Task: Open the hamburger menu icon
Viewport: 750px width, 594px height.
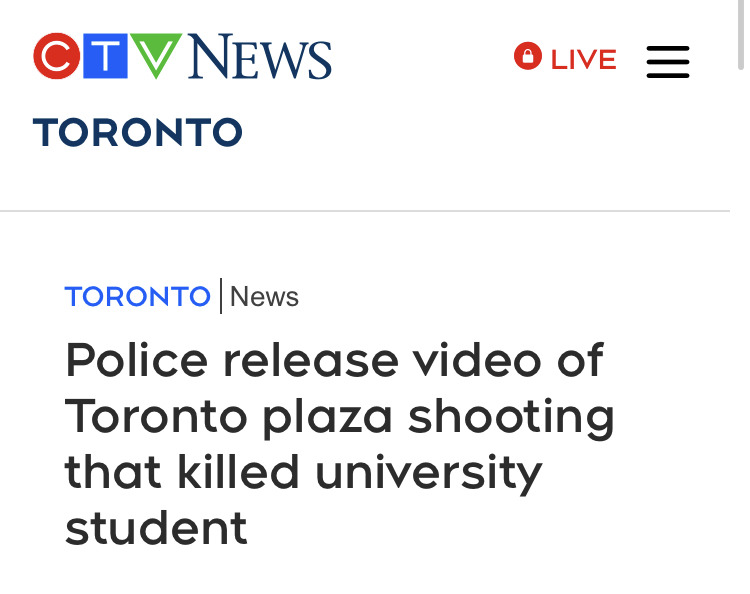Action: (668, 62)
